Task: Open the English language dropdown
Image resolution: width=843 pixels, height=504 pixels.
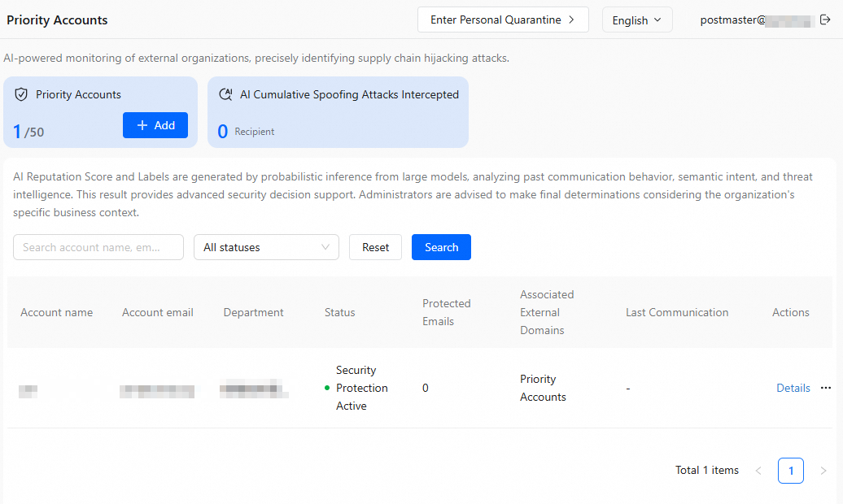Action: pyautogui.click(x=637, y=20)
